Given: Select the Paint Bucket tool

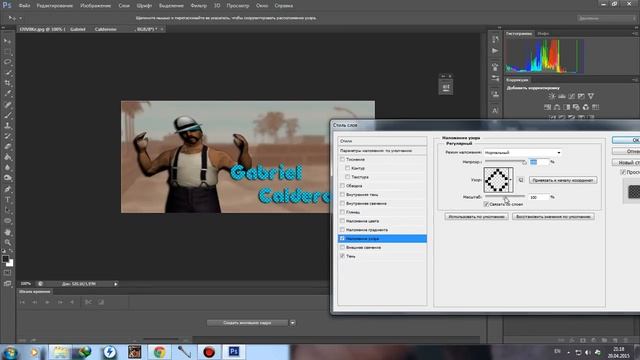Looking at the screenshot, I should (x=7, y=157).
